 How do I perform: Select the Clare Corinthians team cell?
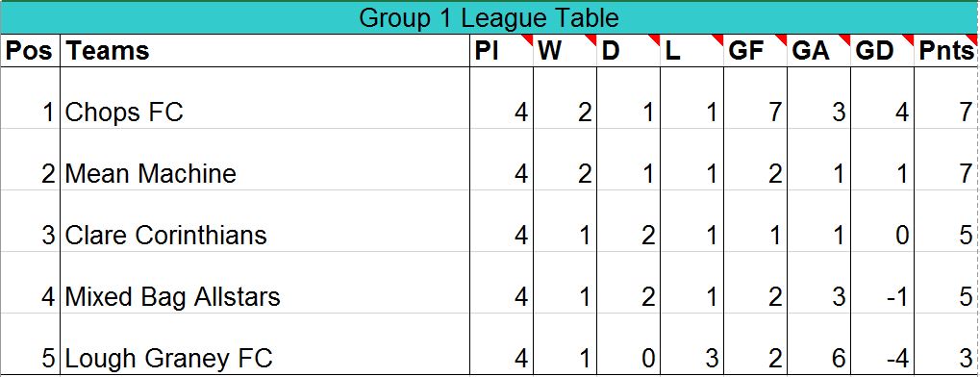coord(264,220)
